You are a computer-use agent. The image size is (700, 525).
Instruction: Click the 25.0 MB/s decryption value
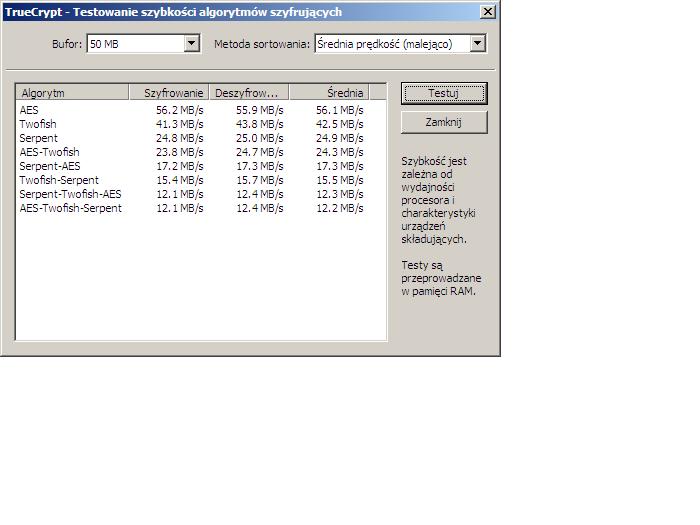click(x=259, y=138)
